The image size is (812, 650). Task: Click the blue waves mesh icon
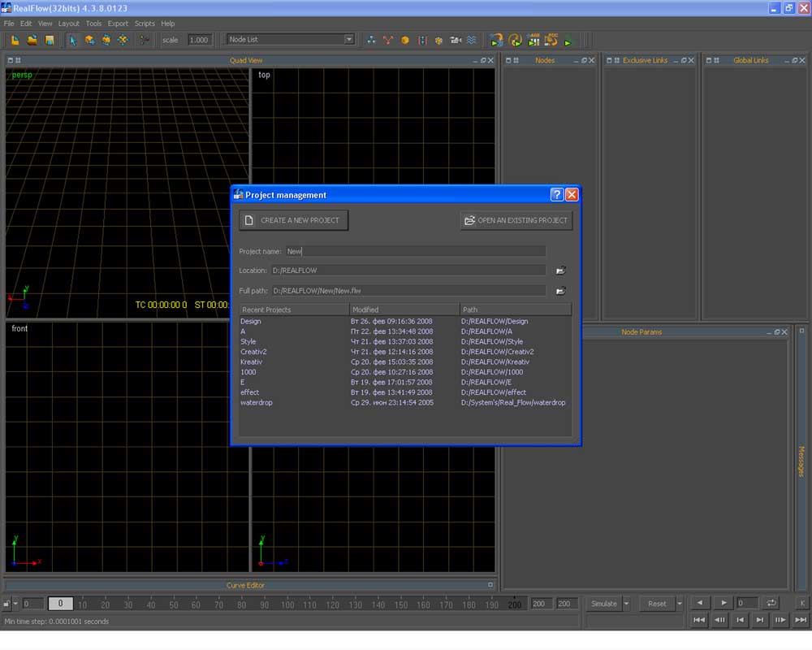(473, 40)
